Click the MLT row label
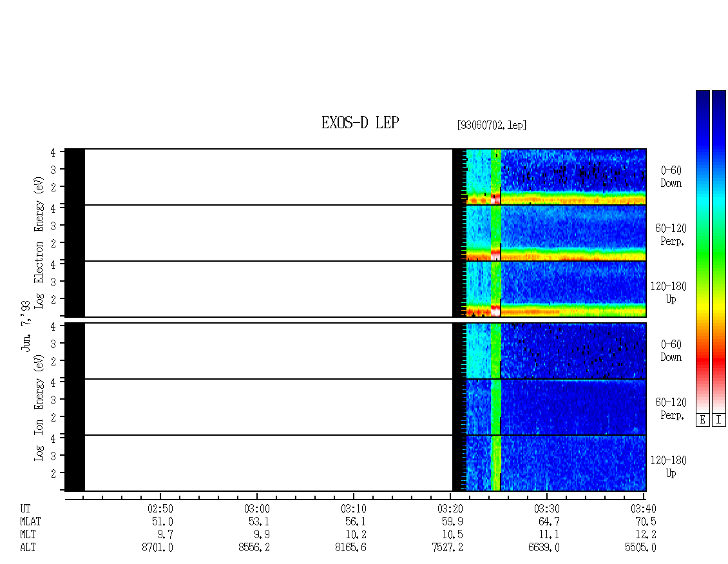Viewport: 728px width, 564px height. [28, 535]
